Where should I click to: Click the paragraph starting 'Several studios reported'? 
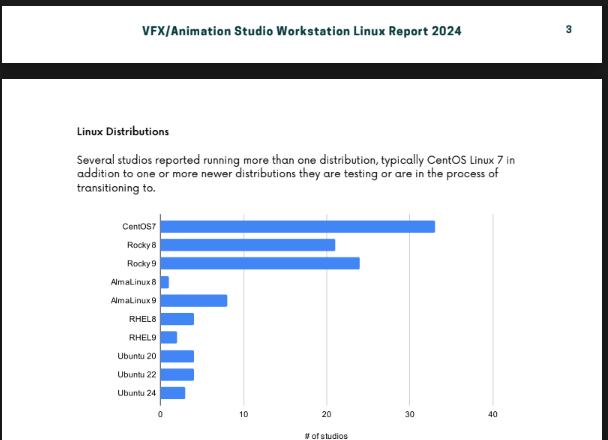[295, 174]
